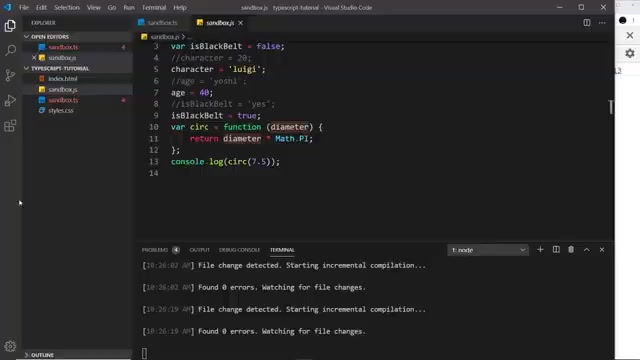
Task: Open the Selection menu
Action: click(67, 7)
